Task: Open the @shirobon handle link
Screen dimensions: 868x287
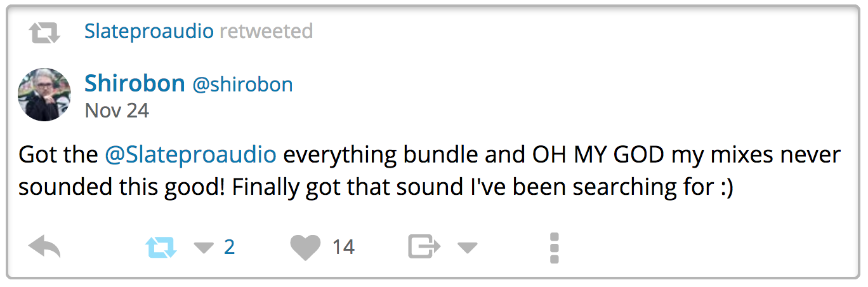Action: (242, 84)
